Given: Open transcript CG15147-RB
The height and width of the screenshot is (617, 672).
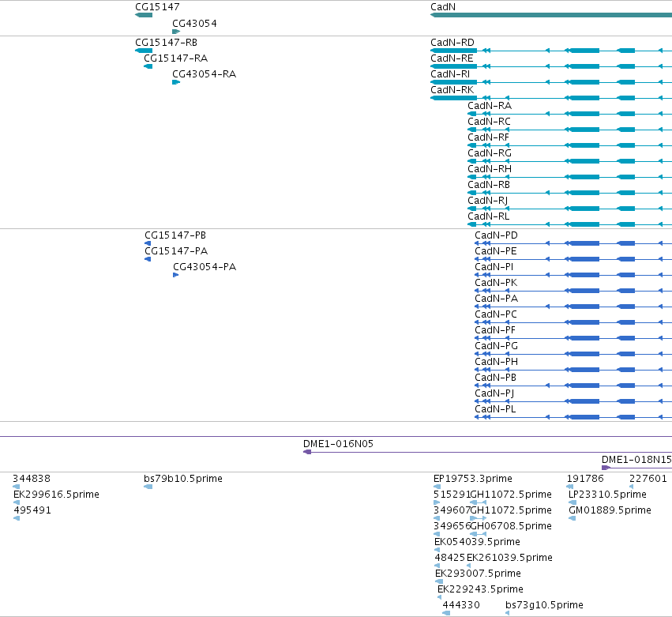Looking at the screenshot, I should tap(167, 43).
